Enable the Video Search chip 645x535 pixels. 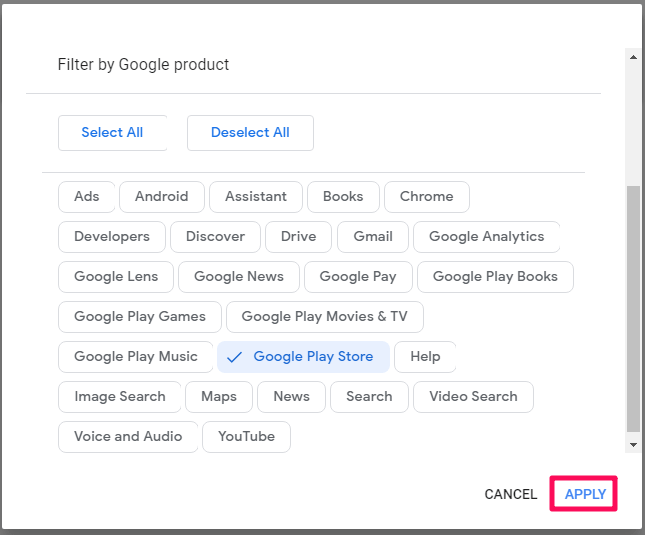(x=473, y=396)
